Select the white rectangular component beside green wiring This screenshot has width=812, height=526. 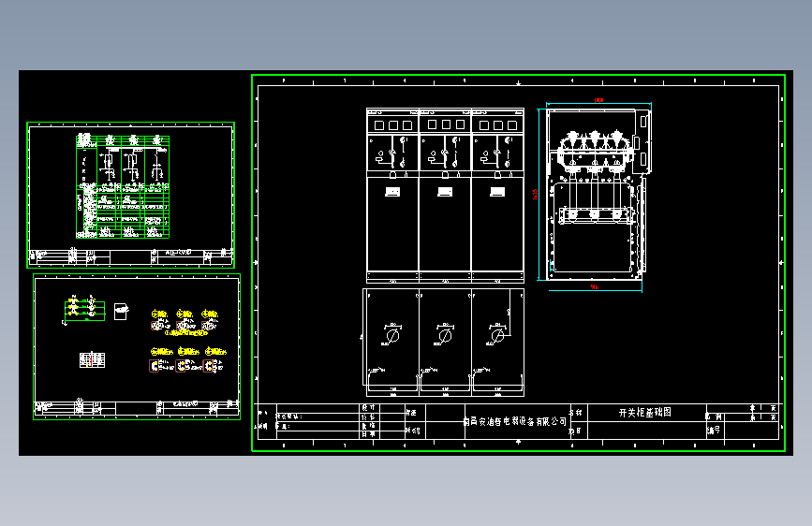click(121, 311)
